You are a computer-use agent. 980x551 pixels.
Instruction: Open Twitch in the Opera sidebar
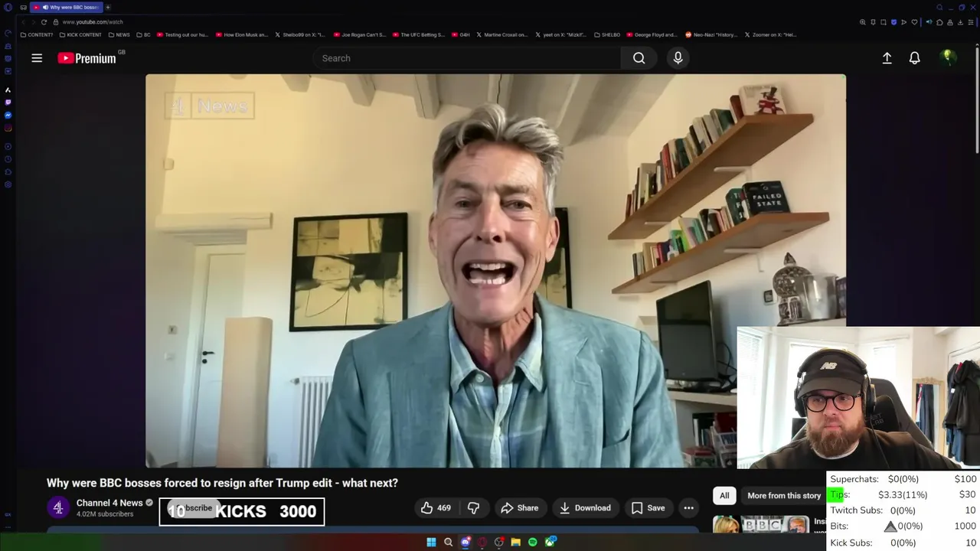click(x=8, y=102)
